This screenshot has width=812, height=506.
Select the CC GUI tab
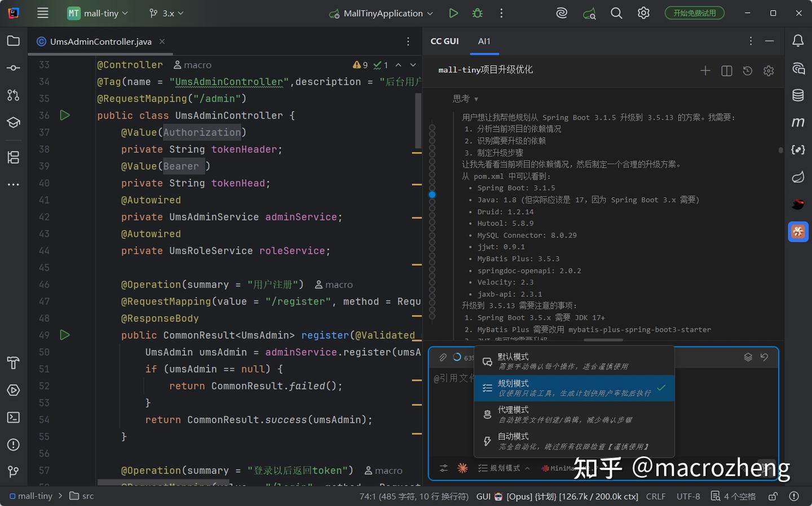[x=444, y=41]
